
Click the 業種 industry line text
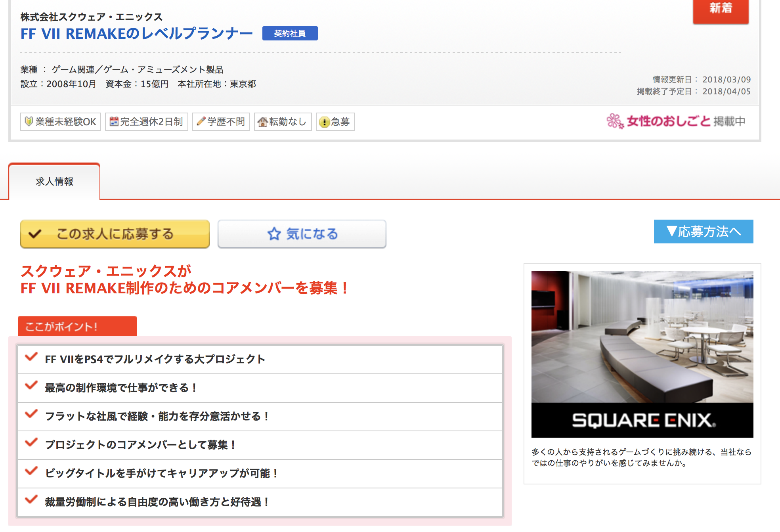click(x=122, y=70)
